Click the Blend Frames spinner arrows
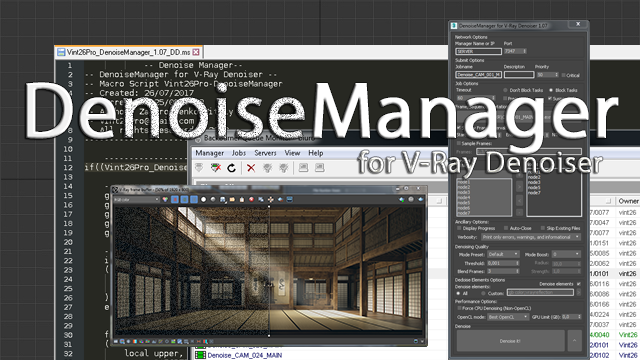This screenshot has width=640, height=360. coord(517,271)
